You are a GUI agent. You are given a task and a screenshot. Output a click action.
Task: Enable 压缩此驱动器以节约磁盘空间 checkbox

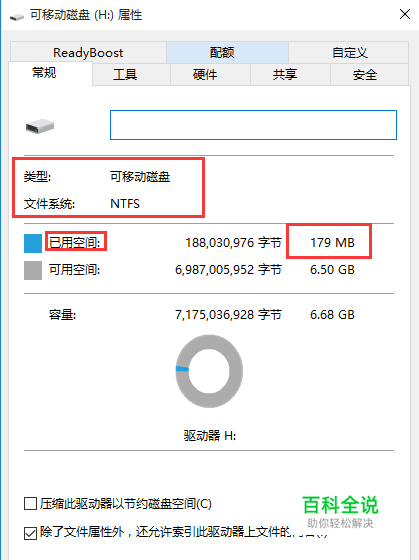(x=30, y=504)
